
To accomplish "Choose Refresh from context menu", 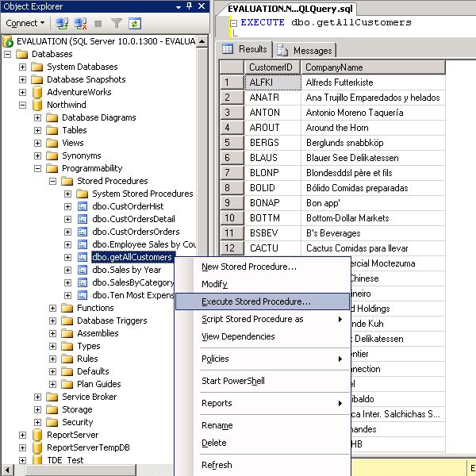I will [263, 465].
